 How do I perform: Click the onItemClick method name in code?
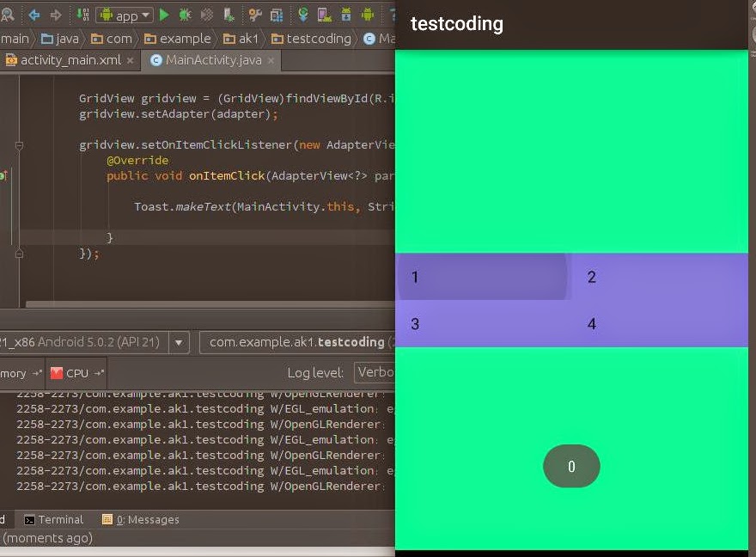coord(227,176)
